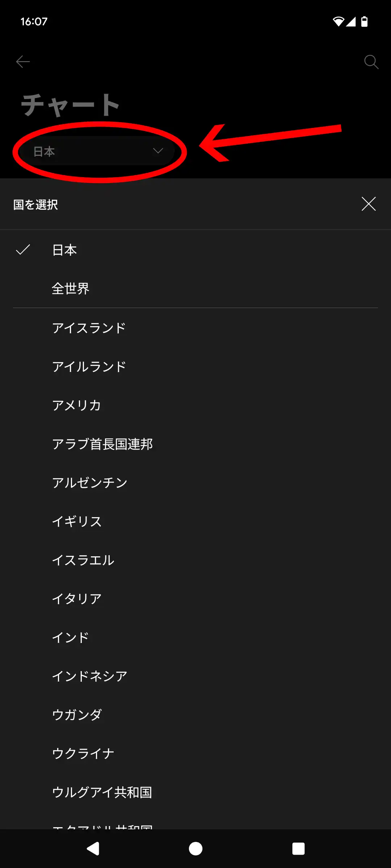Select アイルランド as country
This screenshot has height=868, width=391.
[89, 367]
